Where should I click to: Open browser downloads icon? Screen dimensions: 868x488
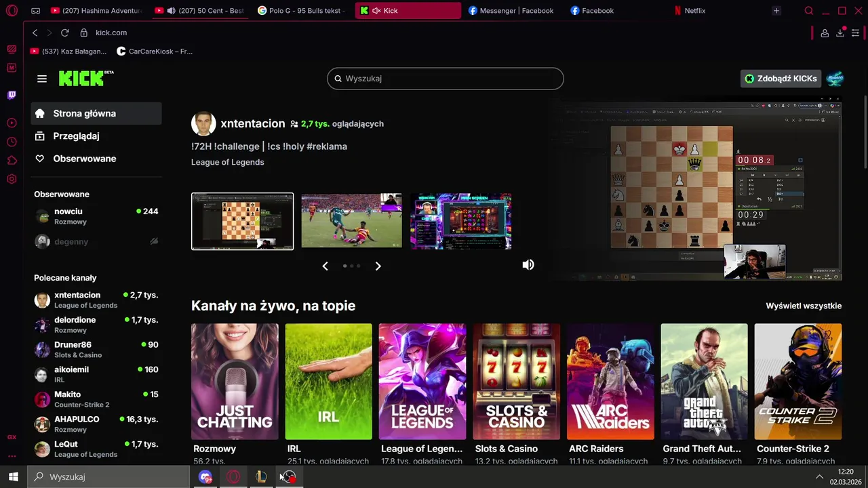point(840,33)
